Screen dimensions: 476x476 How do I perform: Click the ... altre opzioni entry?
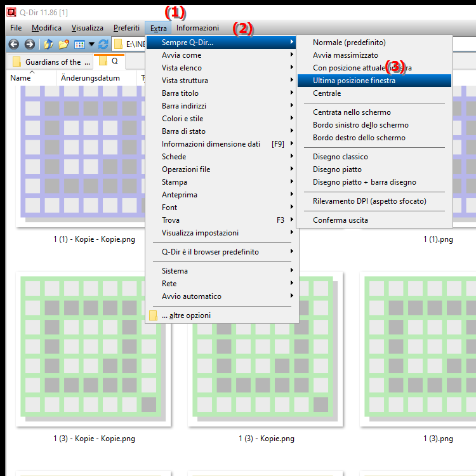(x=221, y=315)
